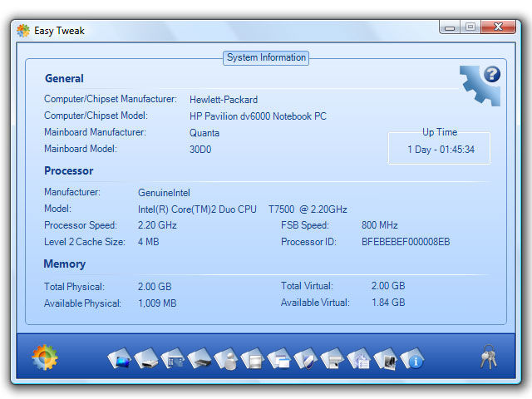Click the GenuineIntel manufacturer value
The height and width of the screenshot is (399, 532).
click(164, 193)
